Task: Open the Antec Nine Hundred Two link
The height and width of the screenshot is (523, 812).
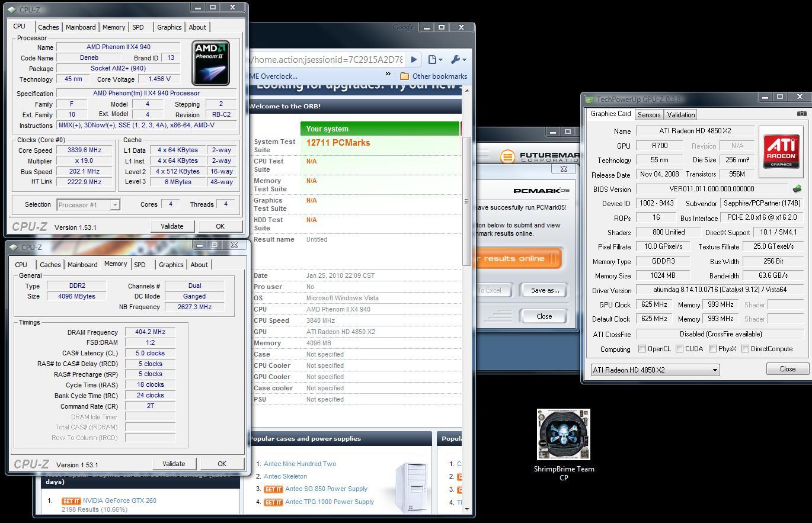Action: click(x=300, y=464)
